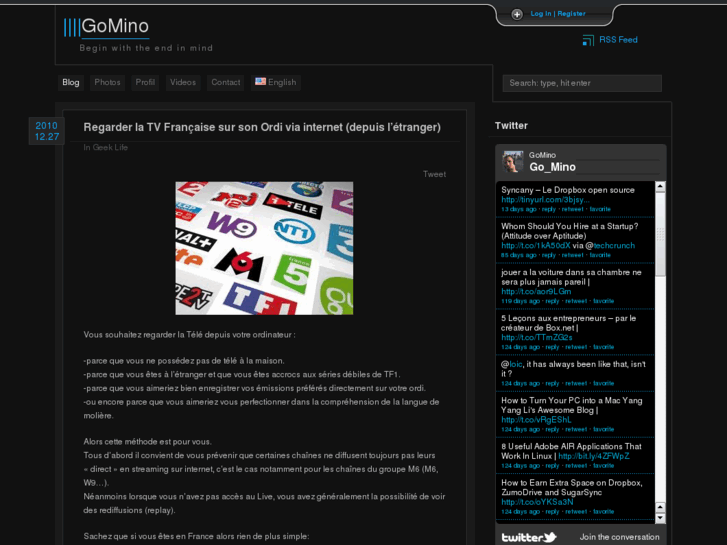
Task: Click the Register link
Action: [x=571, y=13]
